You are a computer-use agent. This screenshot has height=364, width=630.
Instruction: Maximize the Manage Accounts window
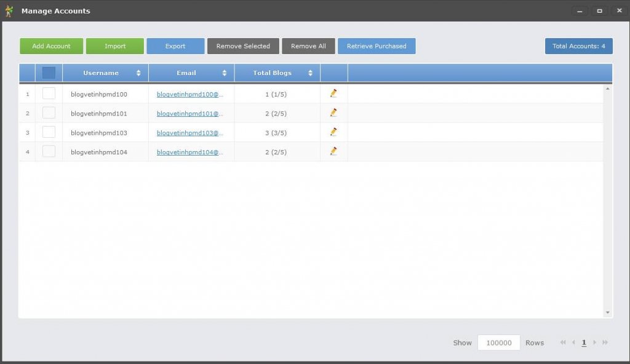pyautogui.click(x=599, y=11)
